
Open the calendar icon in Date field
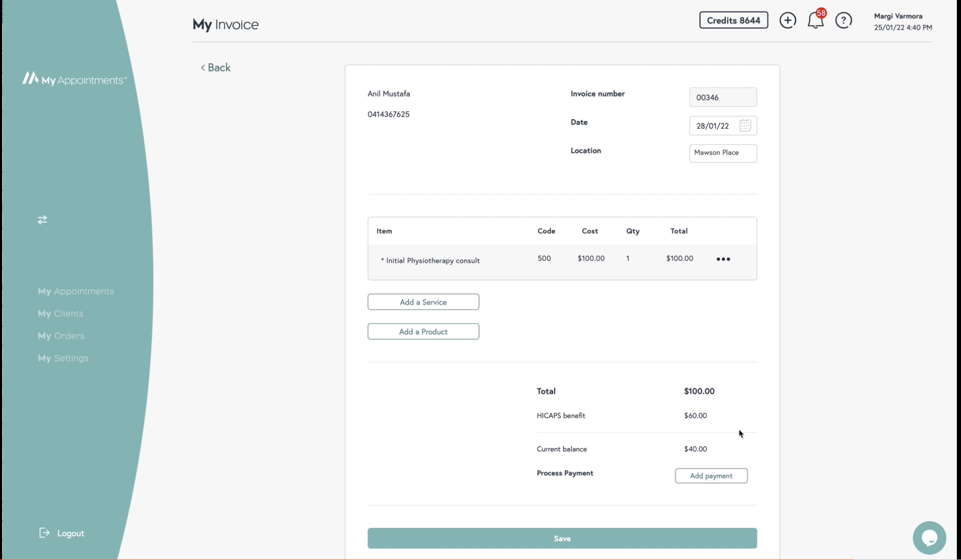pos(745,125)
